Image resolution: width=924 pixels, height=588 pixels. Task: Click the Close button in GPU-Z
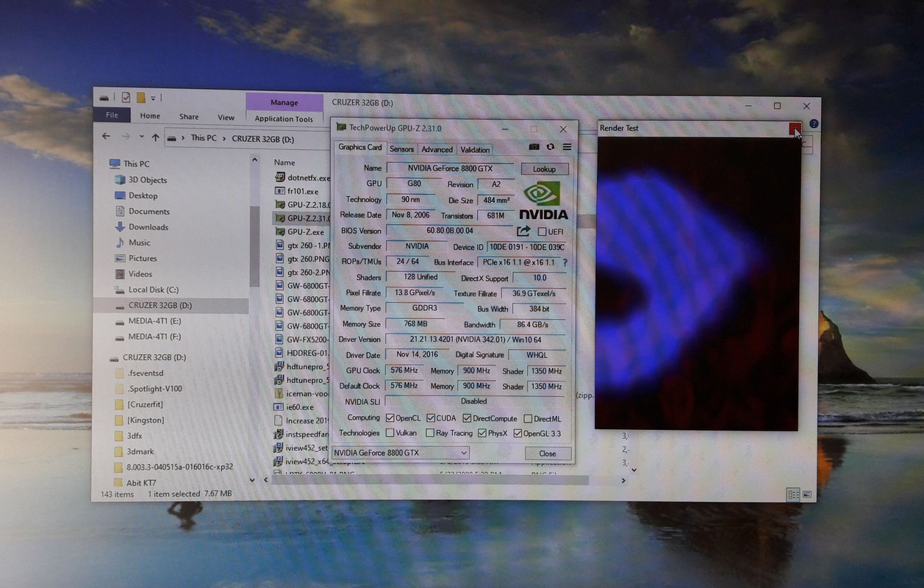[x=547, y=453]
